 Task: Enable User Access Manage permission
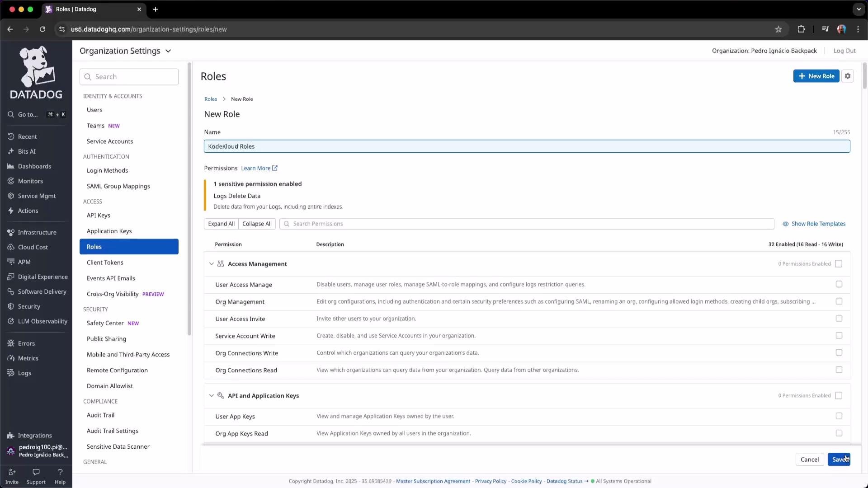(x=839, y=284)
